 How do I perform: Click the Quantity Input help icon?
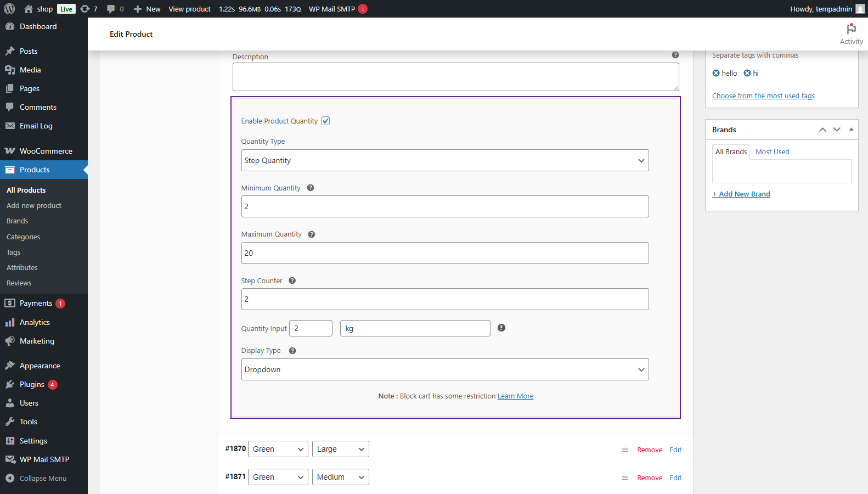click(x=501, y=328)
